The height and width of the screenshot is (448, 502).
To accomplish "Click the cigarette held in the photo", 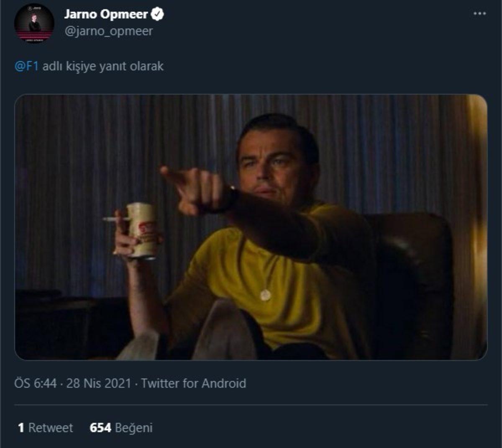I will (112, 219).
